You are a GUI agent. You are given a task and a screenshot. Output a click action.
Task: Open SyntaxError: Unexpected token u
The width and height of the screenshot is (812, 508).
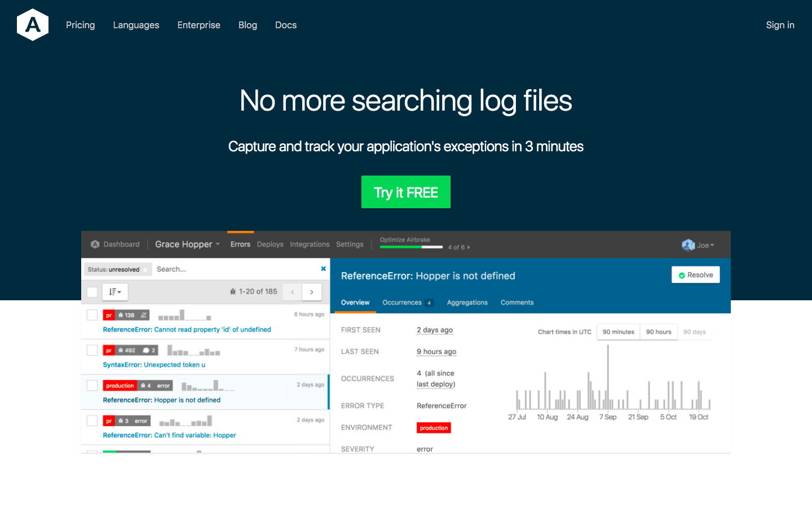pyautogui.click(x=154, y=365)
